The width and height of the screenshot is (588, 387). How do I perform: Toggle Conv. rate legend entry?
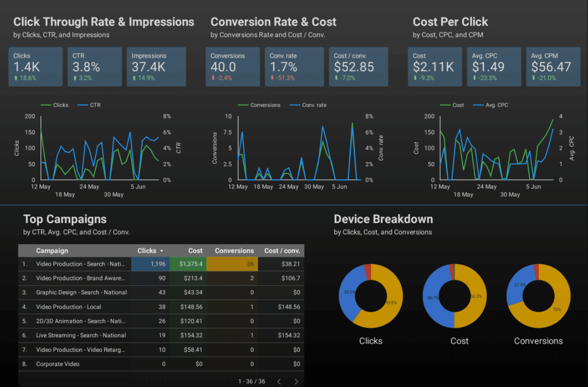(308, 105)
